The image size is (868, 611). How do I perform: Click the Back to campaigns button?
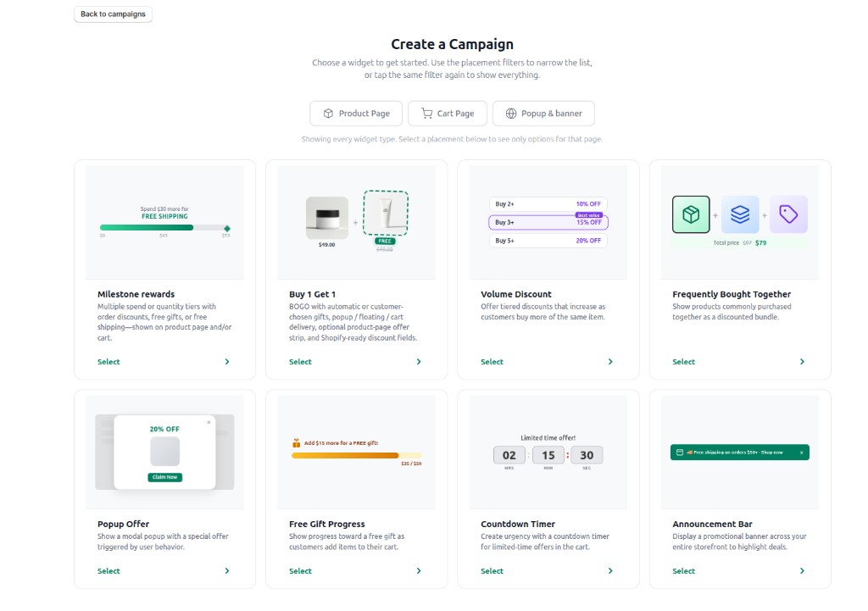(113, 14)
